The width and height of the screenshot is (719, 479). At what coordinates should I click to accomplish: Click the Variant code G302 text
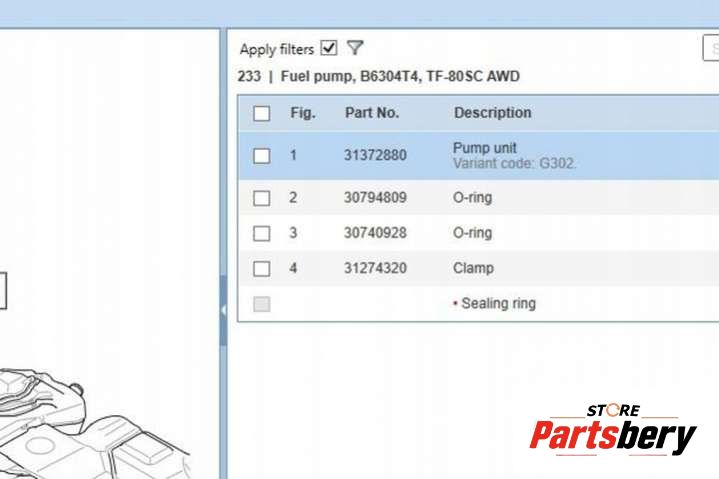pos(515,163)
